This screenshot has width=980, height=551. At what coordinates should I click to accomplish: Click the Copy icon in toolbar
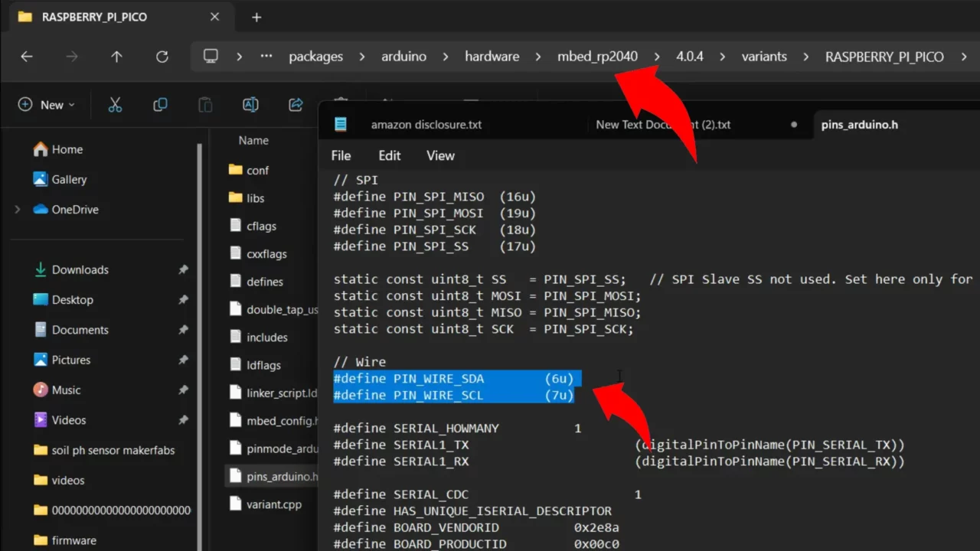tap(160, 105)
